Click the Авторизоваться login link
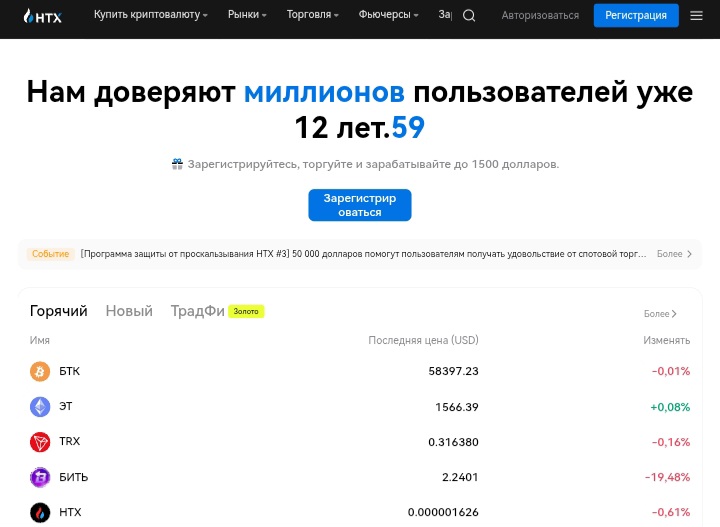 [x=540, y=16]
